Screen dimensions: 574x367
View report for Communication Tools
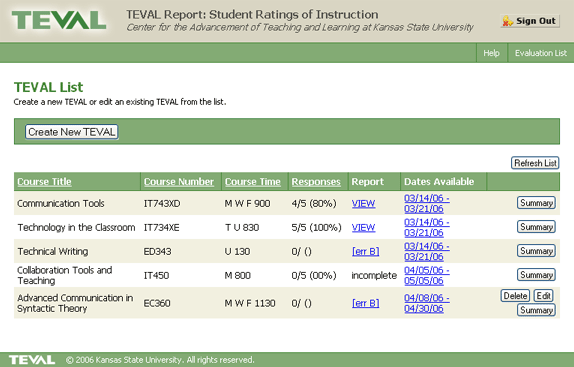click(x=363, y=203)
